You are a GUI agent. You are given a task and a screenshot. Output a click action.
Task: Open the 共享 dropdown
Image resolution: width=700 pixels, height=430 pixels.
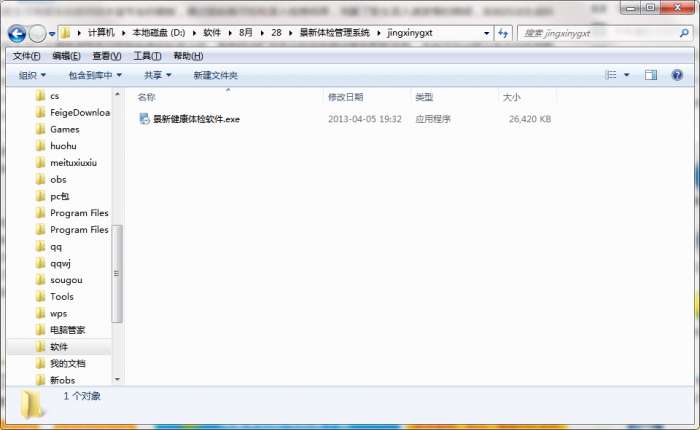158,75
